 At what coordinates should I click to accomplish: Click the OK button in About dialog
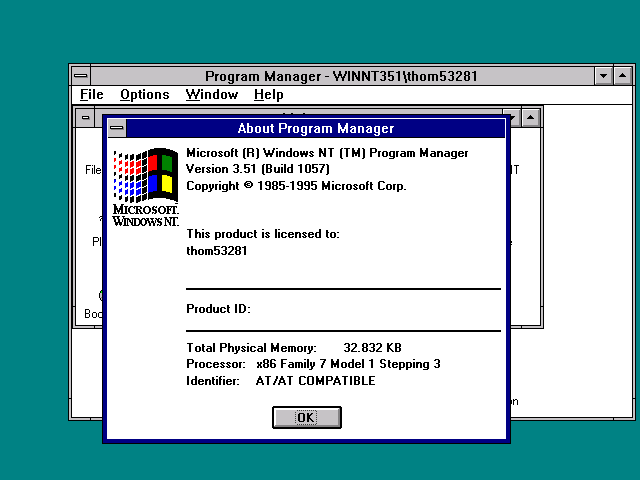click(x=306, y=417)
